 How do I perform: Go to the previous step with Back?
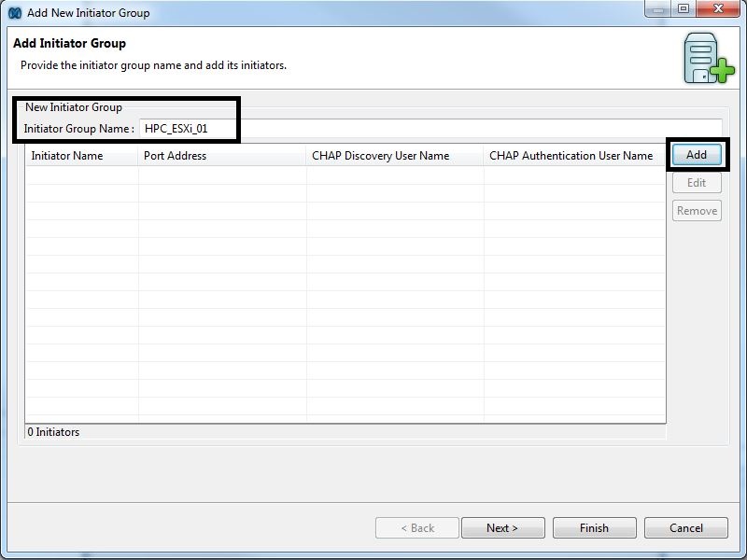click(417, 528)
